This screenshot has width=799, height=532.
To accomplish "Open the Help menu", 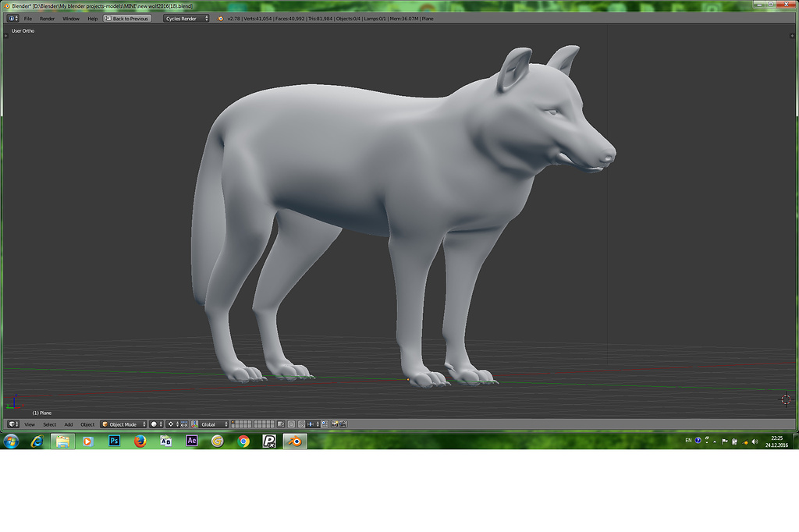I will click(x=92, y=19).
